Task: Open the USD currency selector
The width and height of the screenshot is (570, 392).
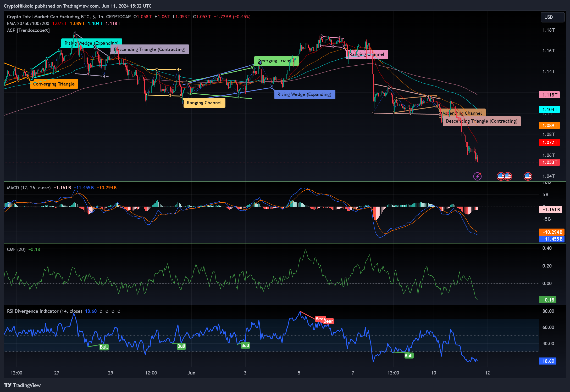Action: pyautogui.click(x=552, y=17)
